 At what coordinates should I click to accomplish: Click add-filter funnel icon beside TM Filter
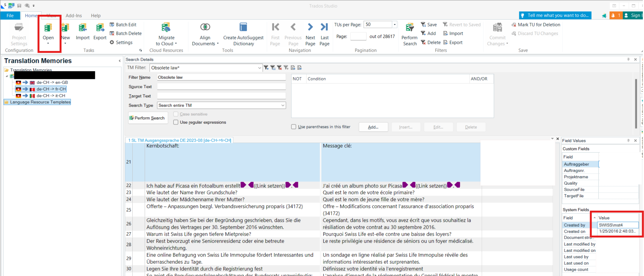click(266, 67)
